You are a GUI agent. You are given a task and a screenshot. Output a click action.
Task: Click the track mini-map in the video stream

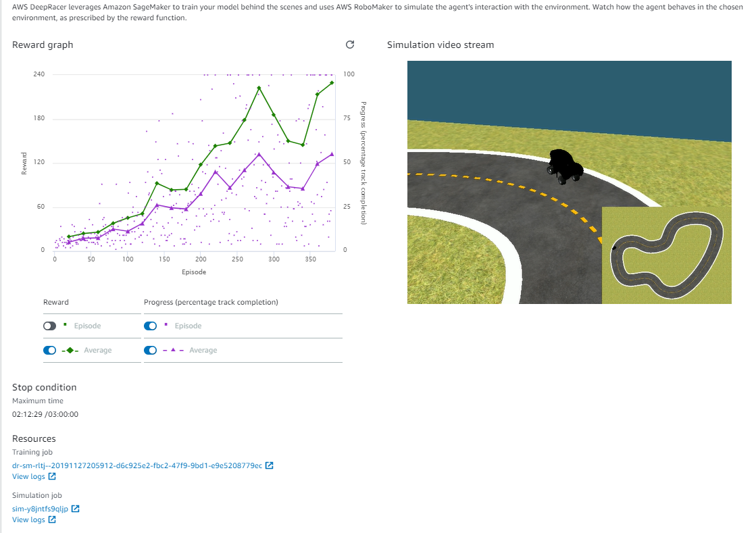tap(666, 255)
